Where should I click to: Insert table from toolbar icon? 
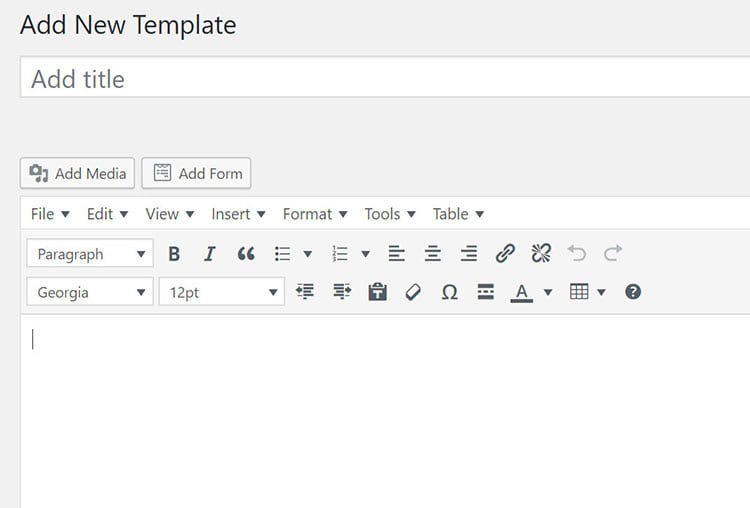[579, 291]
